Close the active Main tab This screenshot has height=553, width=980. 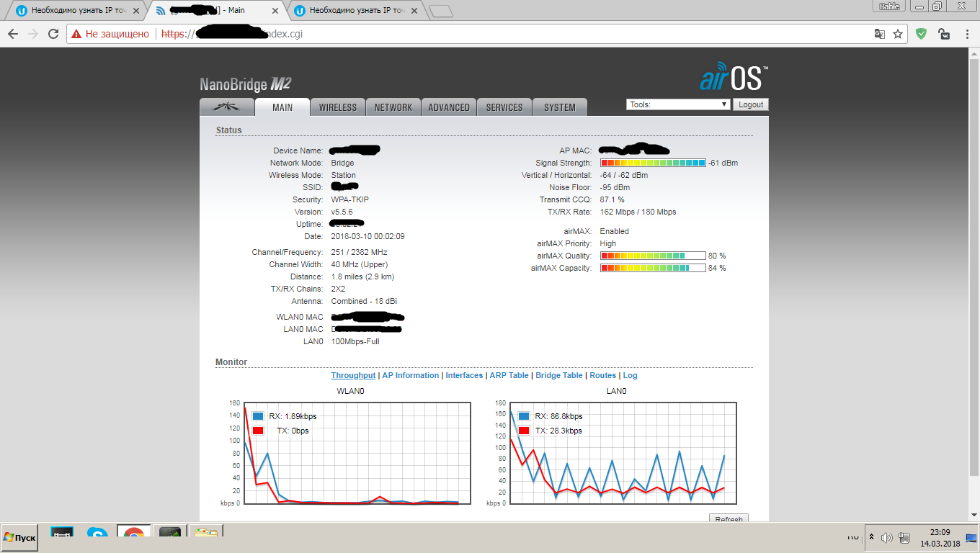277,11
